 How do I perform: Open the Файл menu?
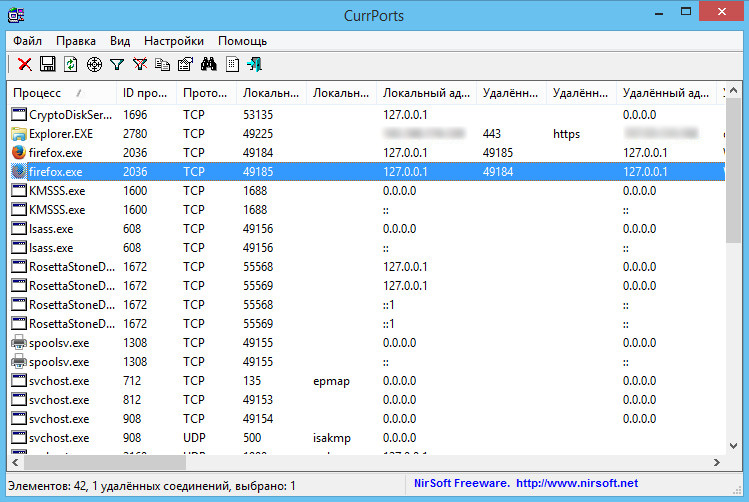point(27,41)
